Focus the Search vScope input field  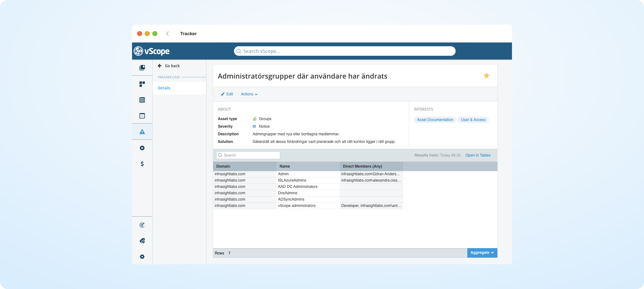[345, 51]
